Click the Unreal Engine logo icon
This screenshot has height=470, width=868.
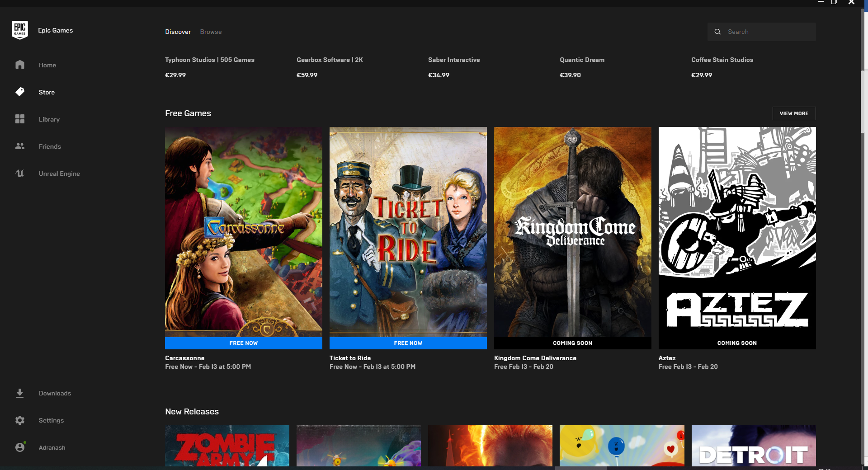click(x=20, y=173)
